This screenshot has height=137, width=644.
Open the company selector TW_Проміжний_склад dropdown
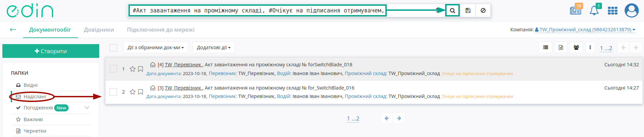(x=585, y=30)
